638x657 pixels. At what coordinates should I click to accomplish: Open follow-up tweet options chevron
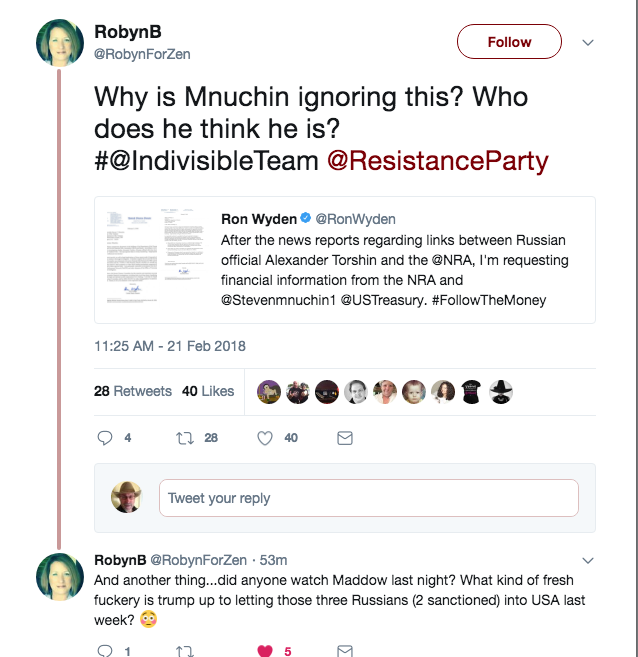click(588, 560)
